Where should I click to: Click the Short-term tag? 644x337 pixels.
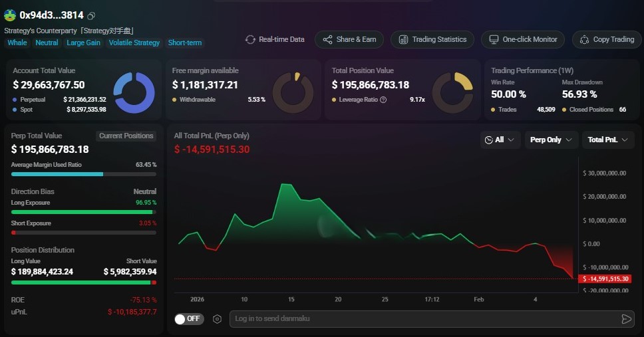click(185, 43)
